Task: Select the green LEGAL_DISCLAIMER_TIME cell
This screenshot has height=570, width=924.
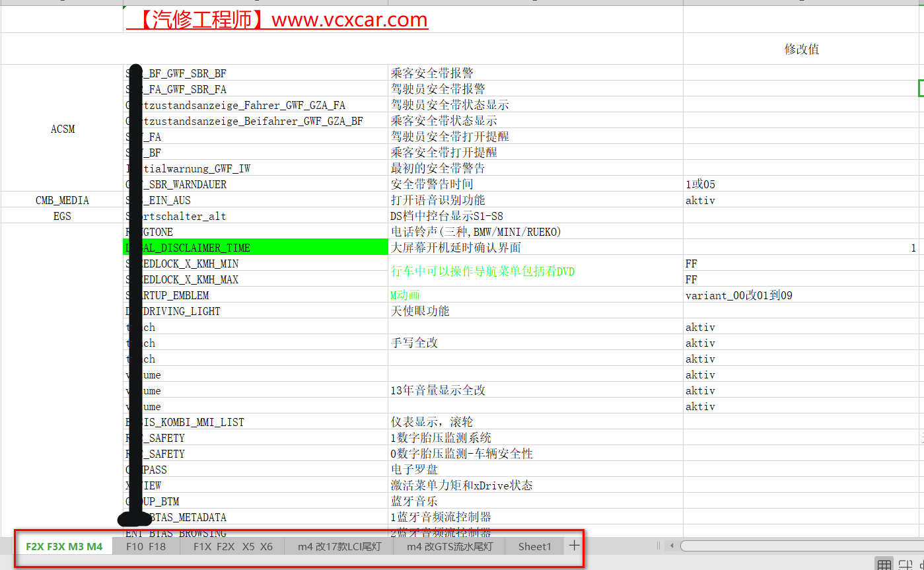Action: (x=256, y=248)
